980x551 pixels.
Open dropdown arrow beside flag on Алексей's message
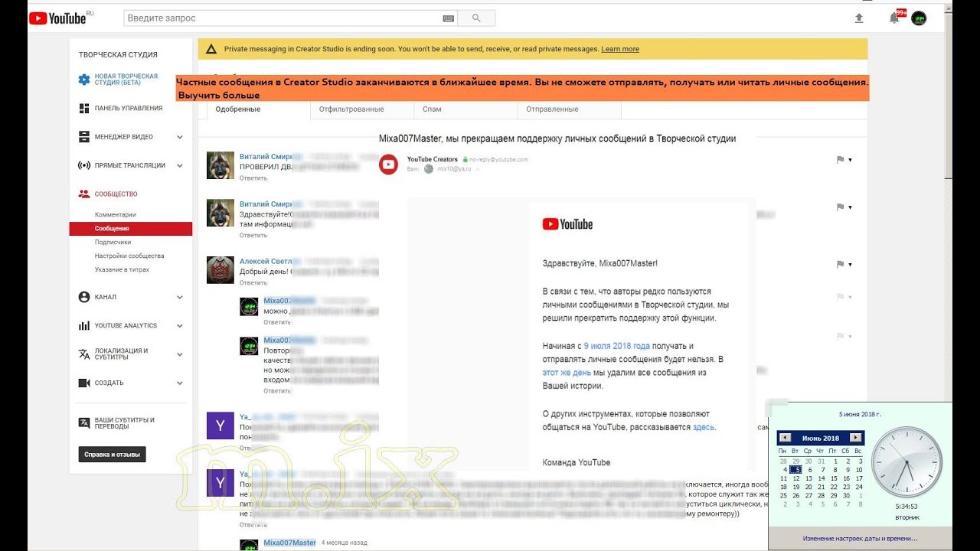coord(851,265)
